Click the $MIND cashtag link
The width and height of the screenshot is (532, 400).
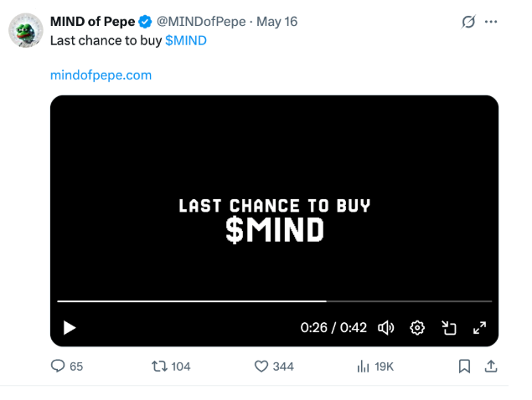point(186,41)
